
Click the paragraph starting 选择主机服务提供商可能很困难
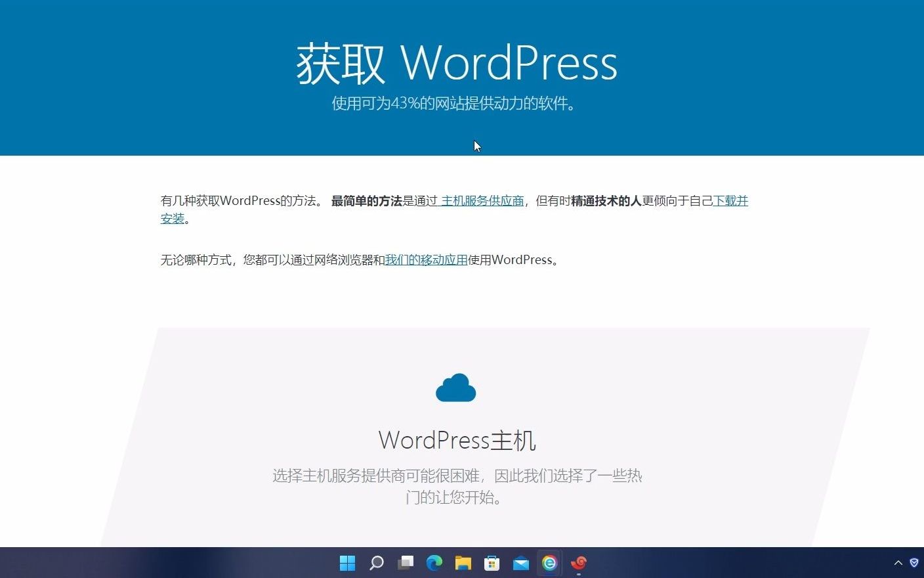coord(457,486)
